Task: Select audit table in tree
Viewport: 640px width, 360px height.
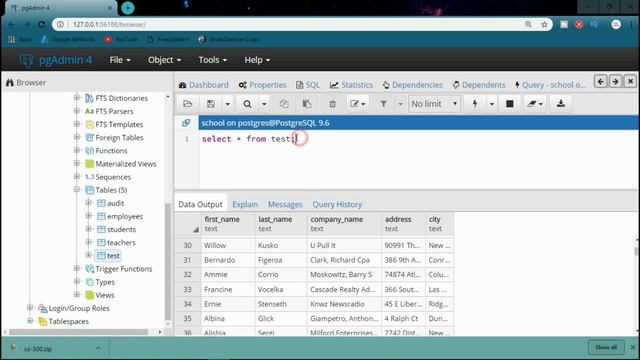Action: (x=116, y=203)
